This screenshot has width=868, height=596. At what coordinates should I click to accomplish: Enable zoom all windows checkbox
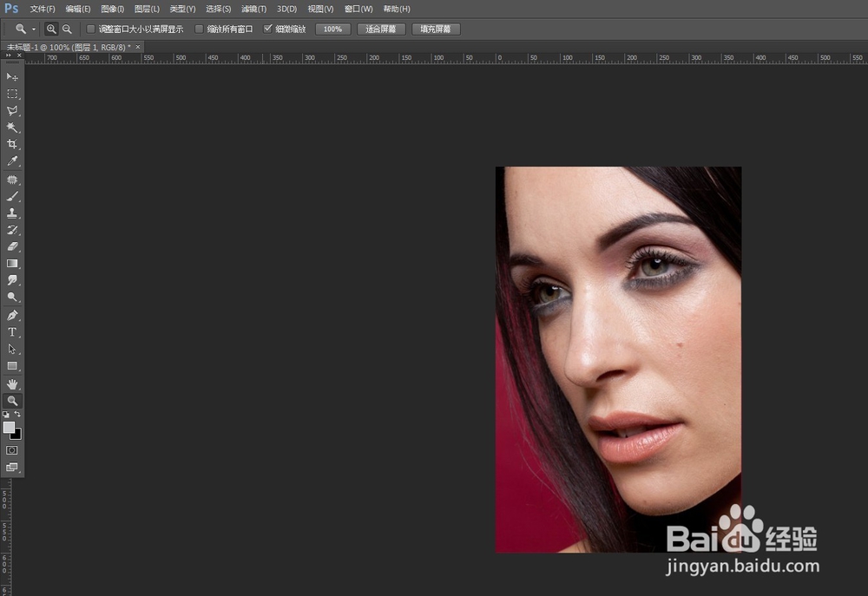click(199, 29)
